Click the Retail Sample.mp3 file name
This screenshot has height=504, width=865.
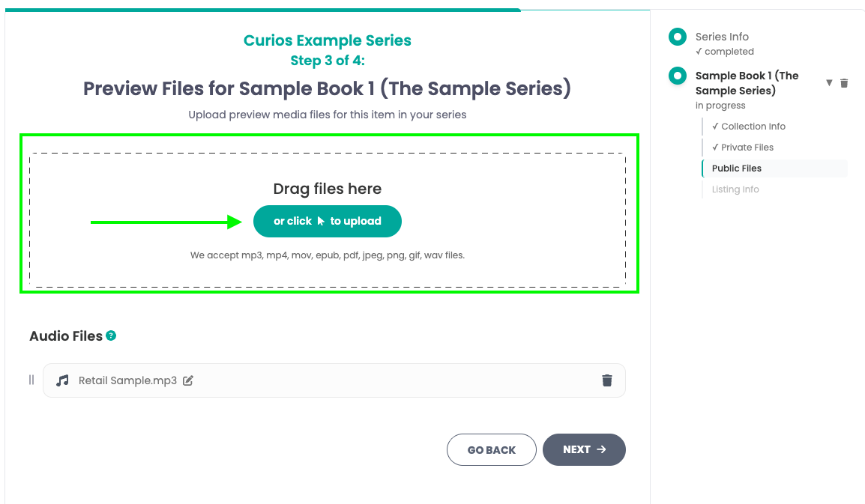127,380
